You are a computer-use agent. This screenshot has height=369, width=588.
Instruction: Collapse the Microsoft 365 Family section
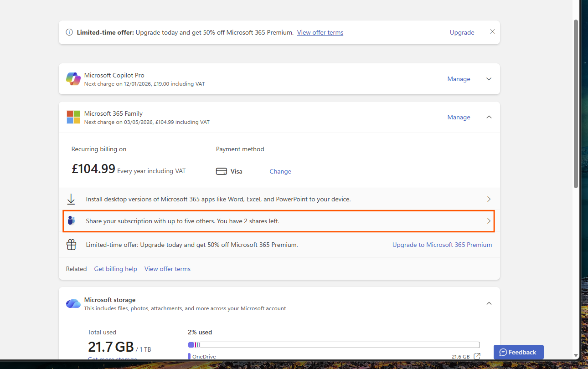(489, 117)
